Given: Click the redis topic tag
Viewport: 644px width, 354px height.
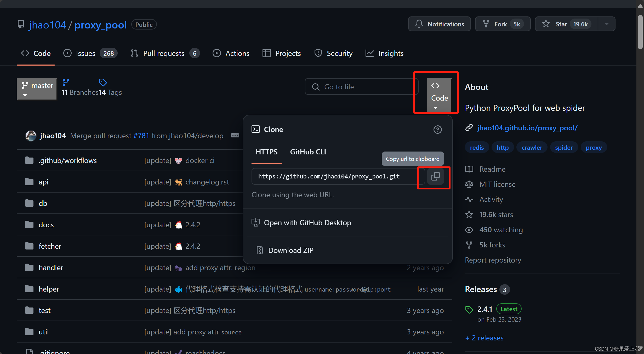Looking at the screenshot, I should [477, 147].
